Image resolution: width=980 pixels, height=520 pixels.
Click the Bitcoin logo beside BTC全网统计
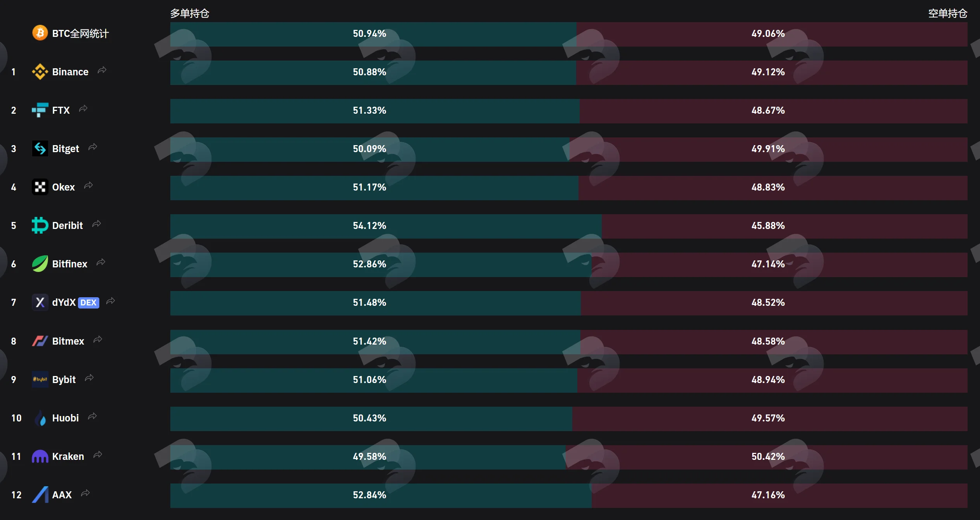[40, 33]
